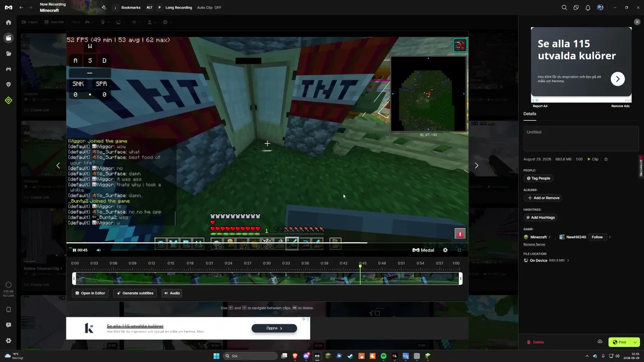644x362 pixels.
Task: Pause the clip playback
Action: pyautogui.click(x=74, y=250)
